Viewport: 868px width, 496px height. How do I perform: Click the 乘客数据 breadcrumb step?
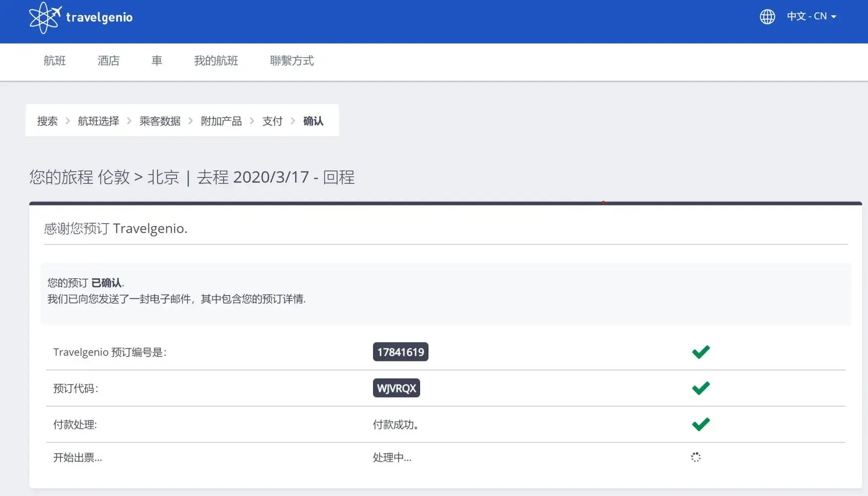click(160, 121)
